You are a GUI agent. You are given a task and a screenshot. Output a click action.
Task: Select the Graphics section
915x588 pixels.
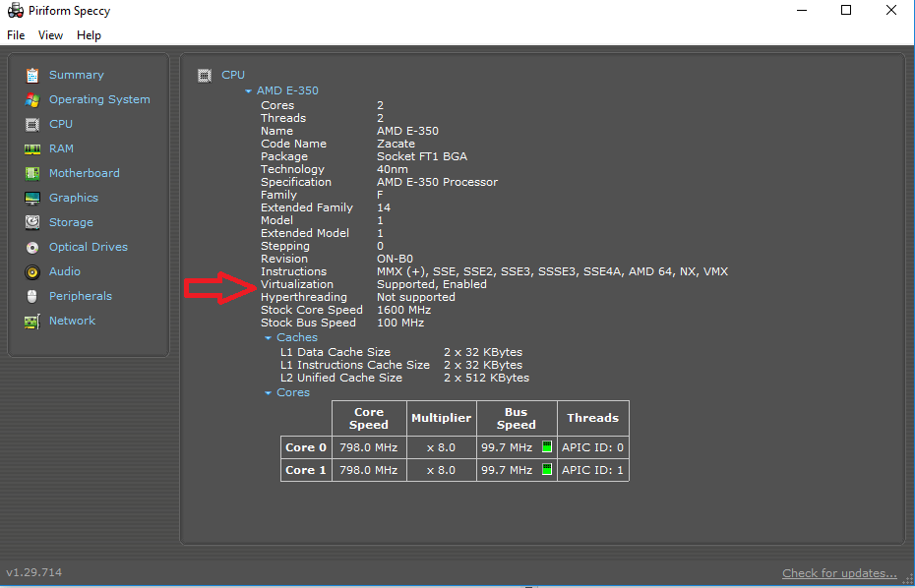tap(74, 198)
